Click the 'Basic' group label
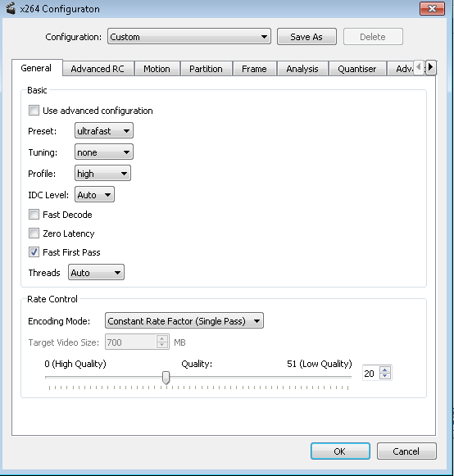454x476 pixels. pos(37,90)
